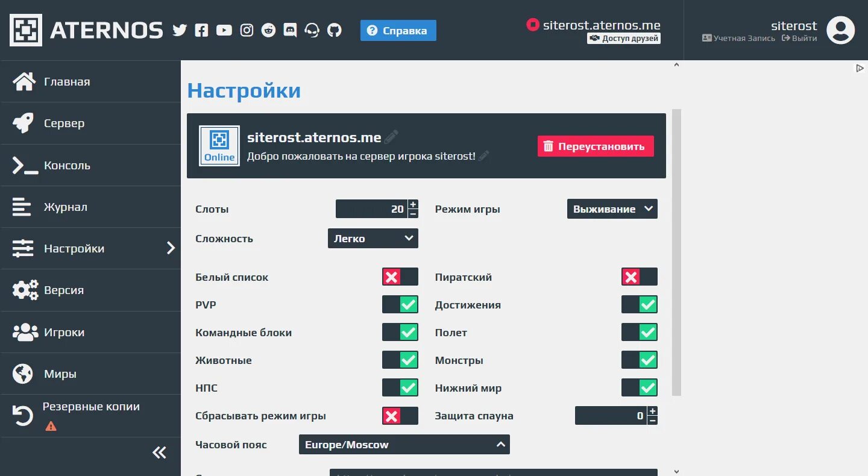868x476 pixels.
Task: Click the Слоты number field
Action: tap(372, 209)
